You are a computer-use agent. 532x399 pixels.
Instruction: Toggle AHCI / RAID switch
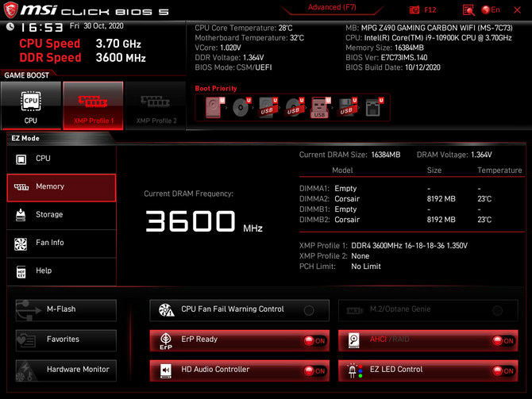tap(503, 340)
